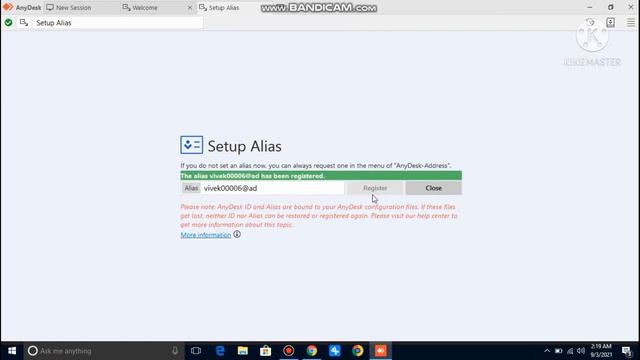This screenshot has height=360, width=640.
Task: Open the More information link
Action: click(206, 235)
